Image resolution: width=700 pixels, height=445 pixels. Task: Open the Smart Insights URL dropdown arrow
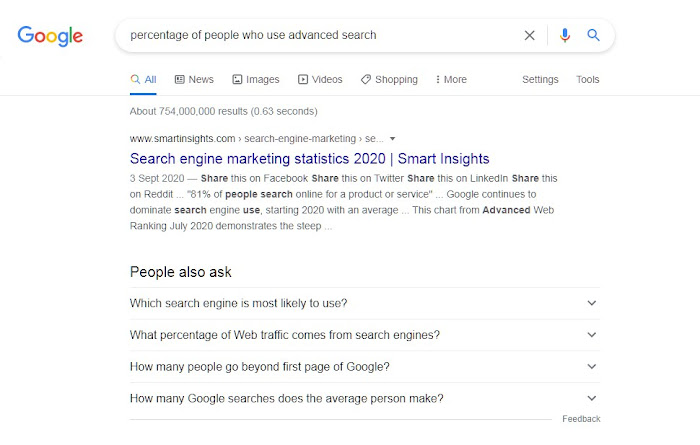[x=393, y=138]
